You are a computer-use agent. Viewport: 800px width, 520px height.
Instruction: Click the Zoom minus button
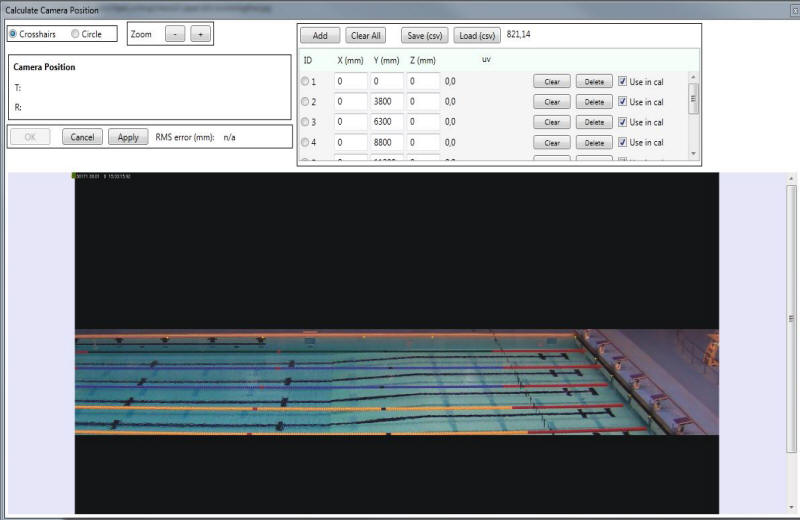175,34
